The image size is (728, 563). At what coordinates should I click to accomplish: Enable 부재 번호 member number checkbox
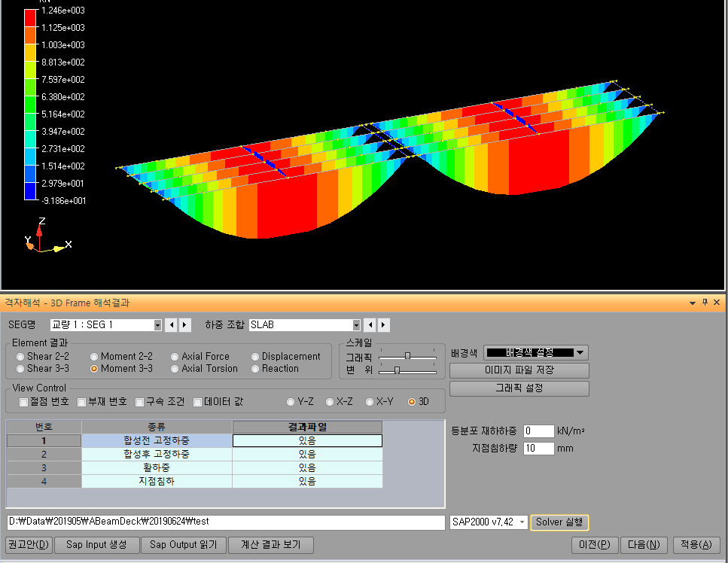(x=82, y=402)
